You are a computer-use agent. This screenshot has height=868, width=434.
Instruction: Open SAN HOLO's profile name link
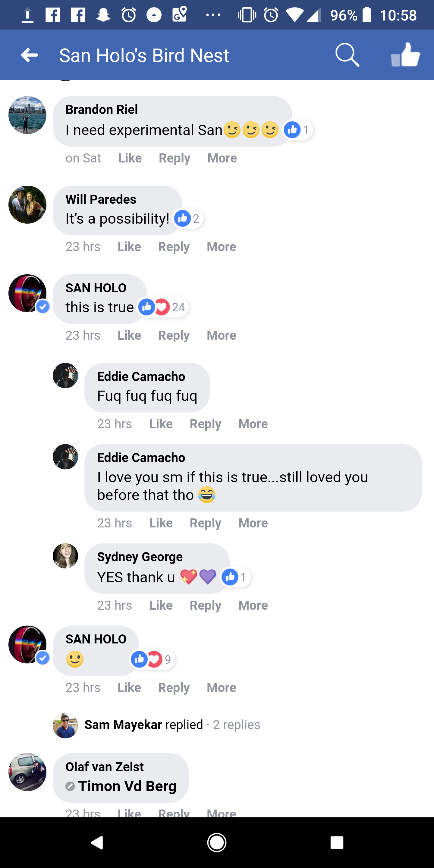(96, 288)
